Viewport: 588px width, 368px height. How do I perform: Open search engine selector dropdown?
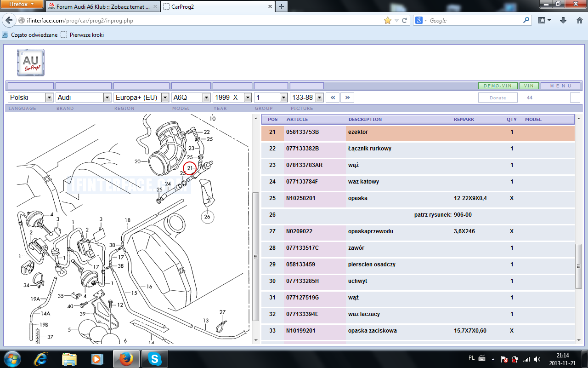(x=421, y=21)
